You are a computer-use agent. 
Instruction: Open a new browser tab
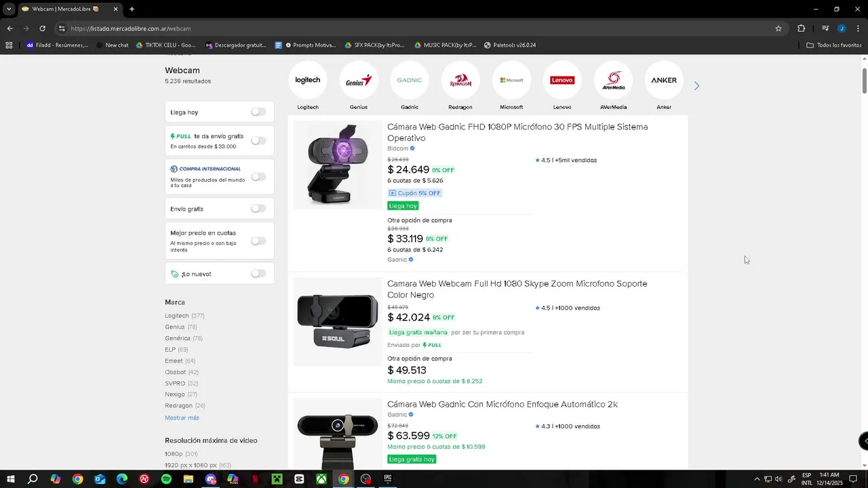tap(132, 9)
